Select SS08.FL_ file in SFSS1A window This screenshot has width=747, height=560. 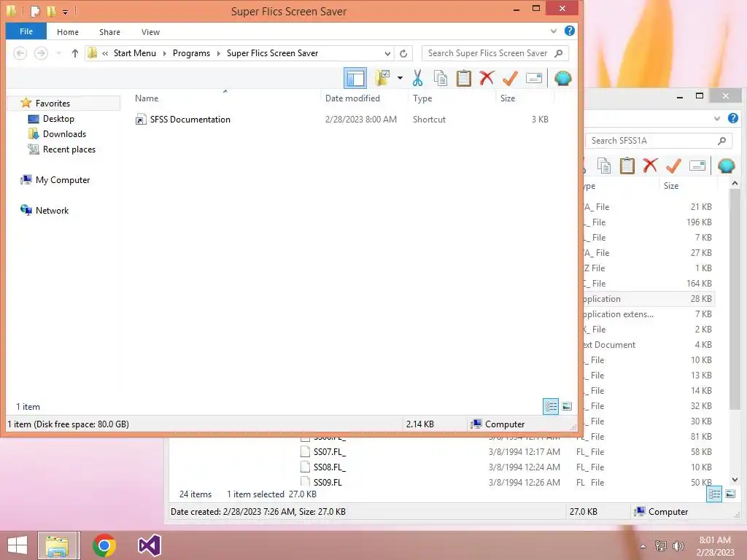pos(330,467)
